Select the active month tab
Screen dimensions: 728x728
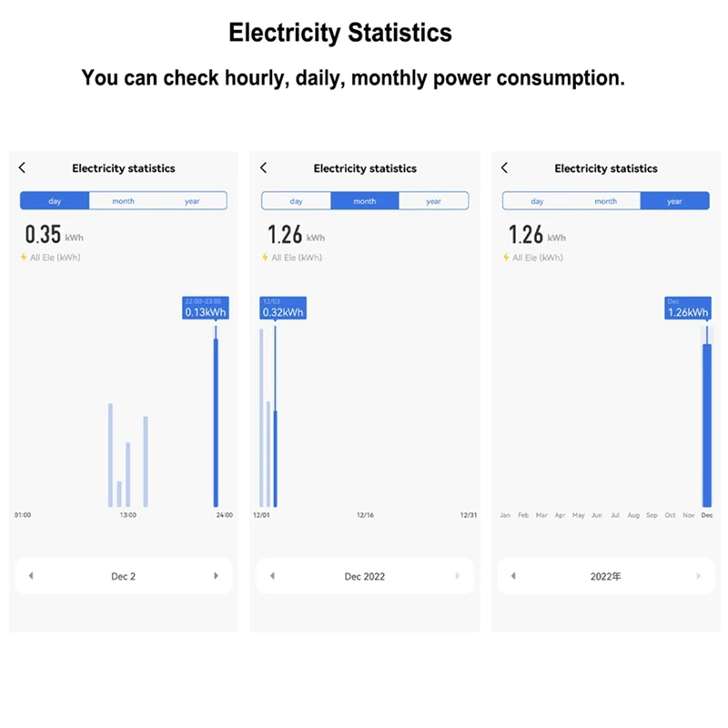(364, 201)
